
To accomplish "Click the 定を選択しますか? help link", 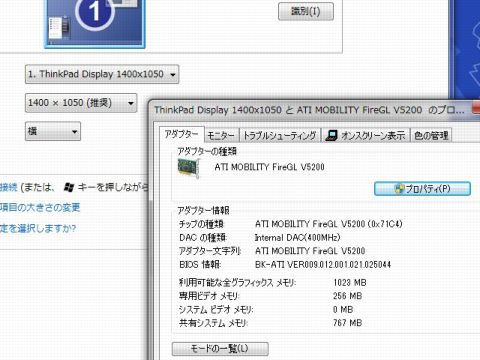I will [x=38, y=228].
